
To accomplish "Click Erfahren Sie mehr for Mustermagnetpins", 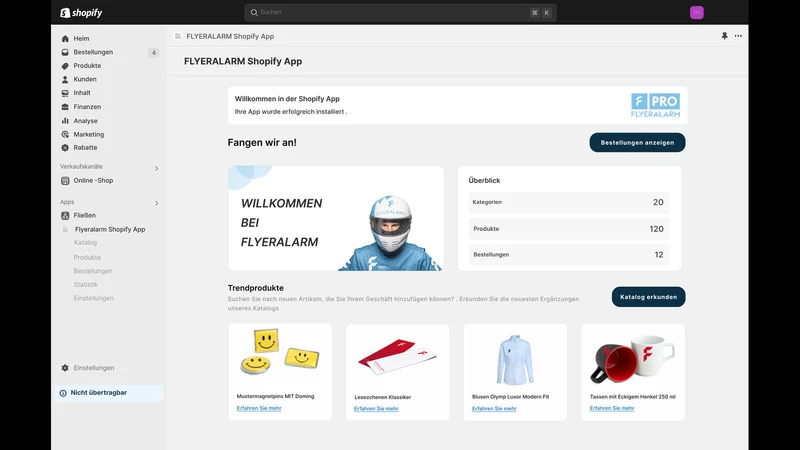I will (x=259, y=408).
